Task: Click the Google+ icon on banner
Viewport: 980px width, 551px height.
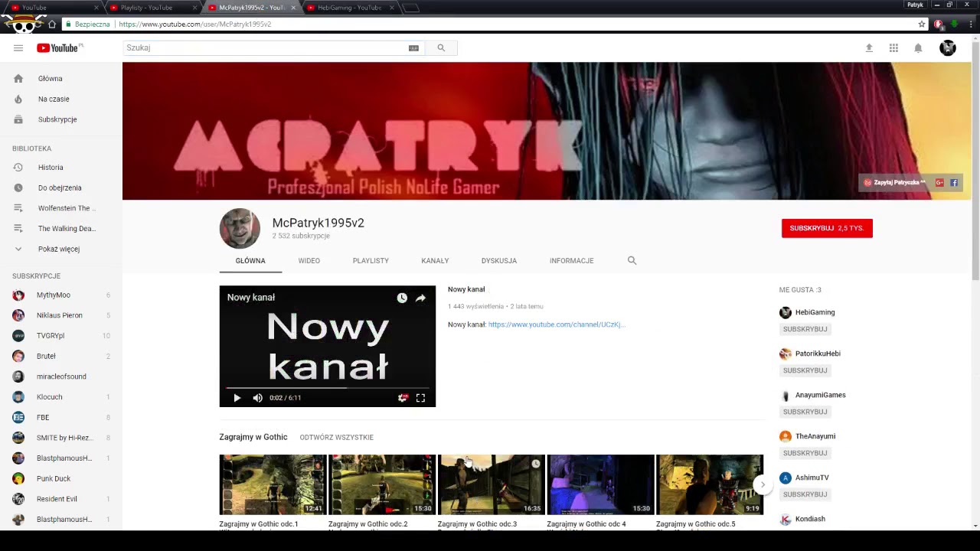Action: coord(939,183)
